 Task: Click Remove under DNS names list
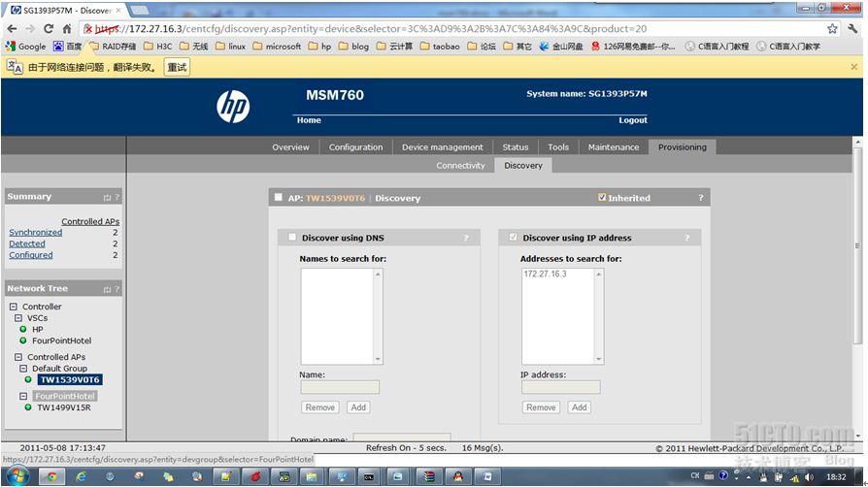(x=320, y=407)
